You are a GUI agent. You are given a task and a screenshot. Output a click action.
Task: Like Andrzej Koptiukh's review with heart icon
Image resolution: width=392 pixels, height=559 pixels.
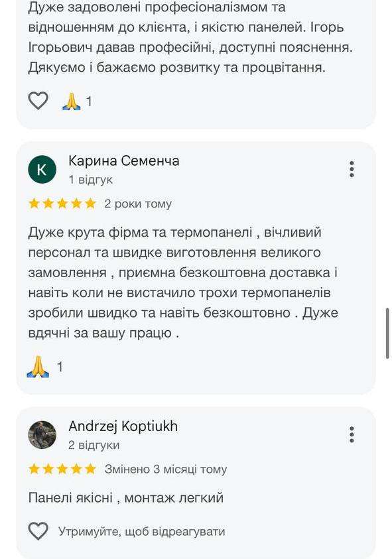pyautogui.click(x=38, y=531)
